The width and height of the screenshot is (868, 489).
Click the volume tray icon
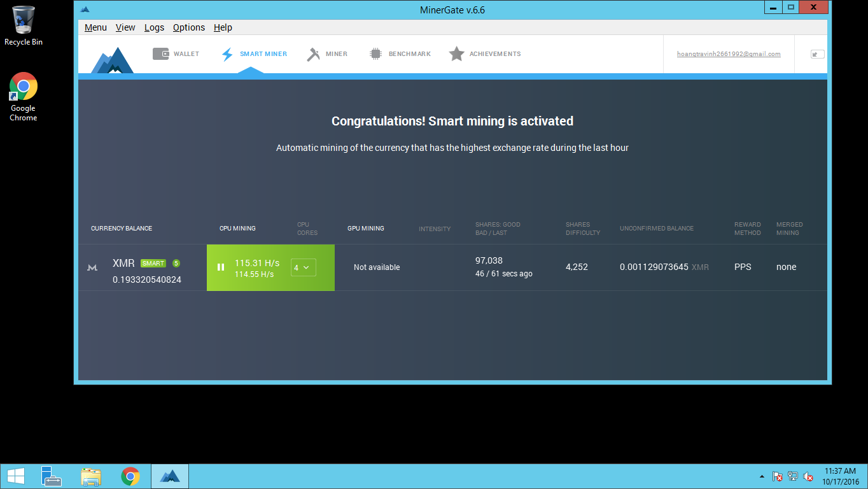click(x=808, y=476)
